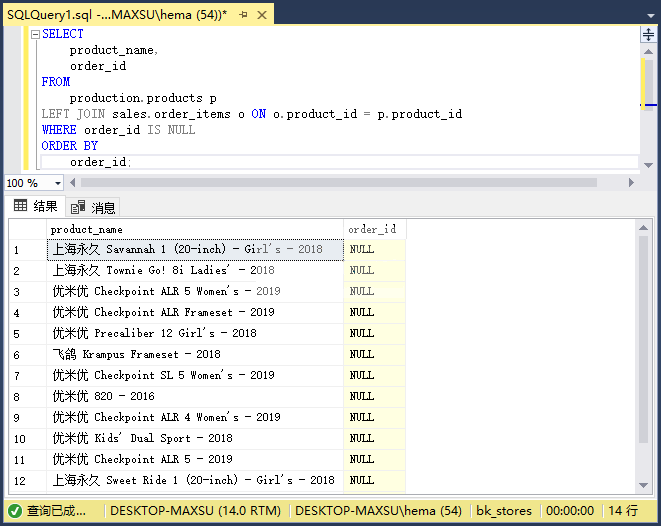Click cell 优米优 Precaliber 12 Girl's - 2018

tap(195, 334)
